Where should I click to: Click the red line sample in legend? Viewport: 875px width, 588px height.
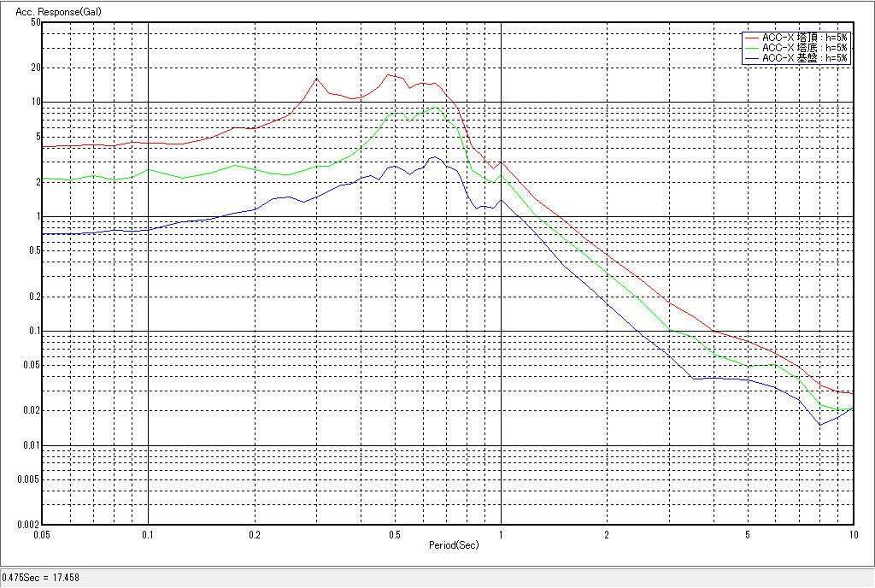(752, 38)
